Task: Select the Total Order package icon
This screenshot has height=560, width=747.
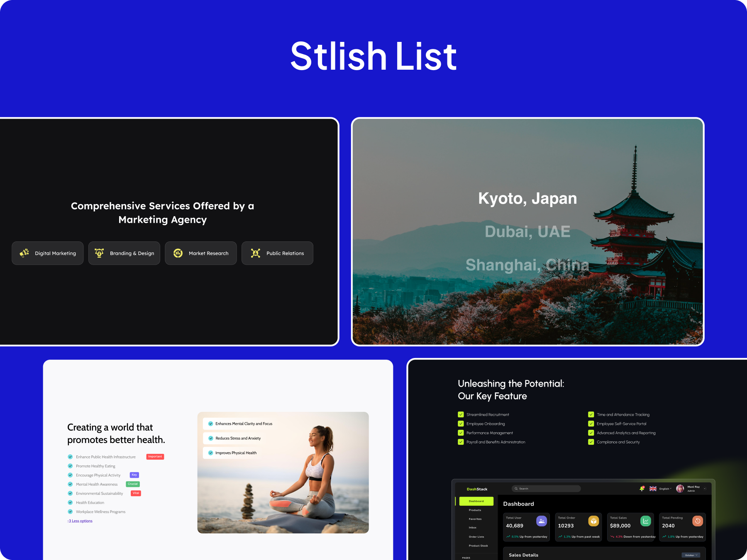Action: coord(593,521)
